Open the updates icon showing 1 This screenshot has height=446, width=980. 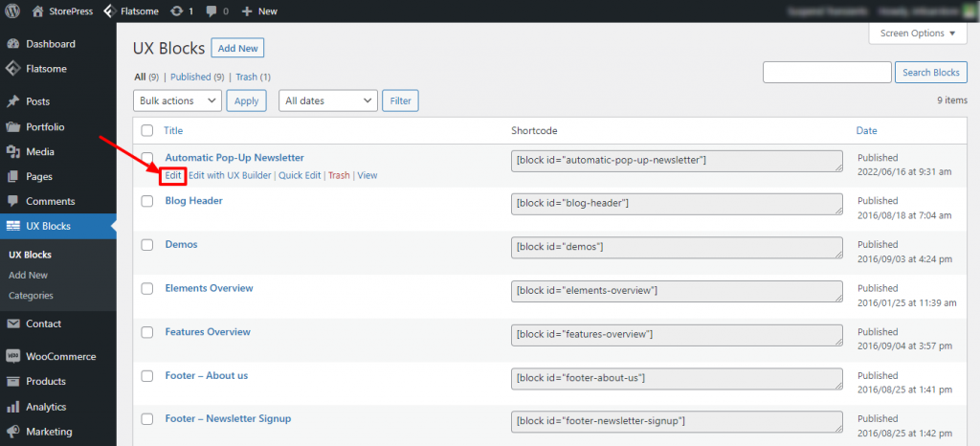pos(176,11)
